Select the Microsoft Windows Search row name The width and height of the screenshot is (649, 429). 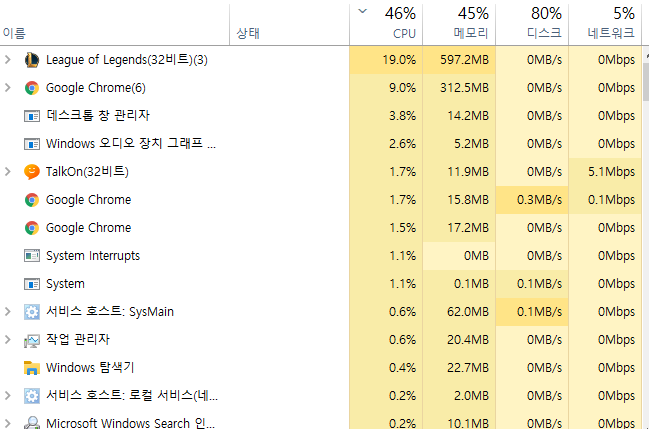[130, 423]
